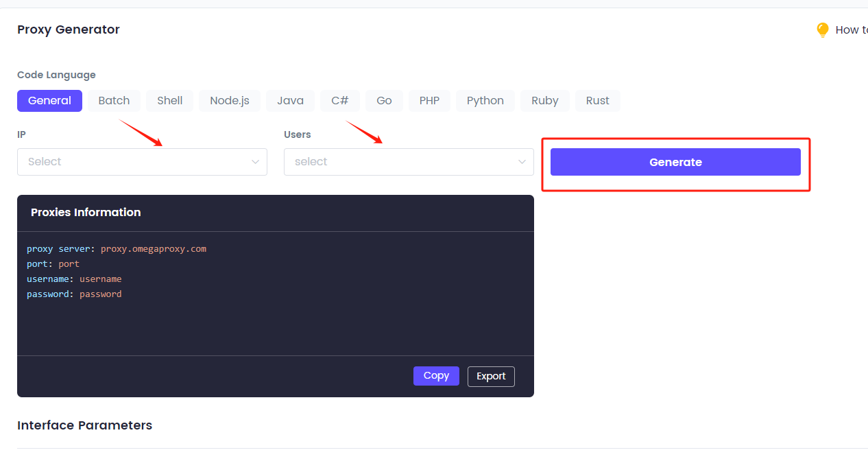Viewport: 868px width, 459px height.
Task: Click the port value line
Action: point(53,264)
